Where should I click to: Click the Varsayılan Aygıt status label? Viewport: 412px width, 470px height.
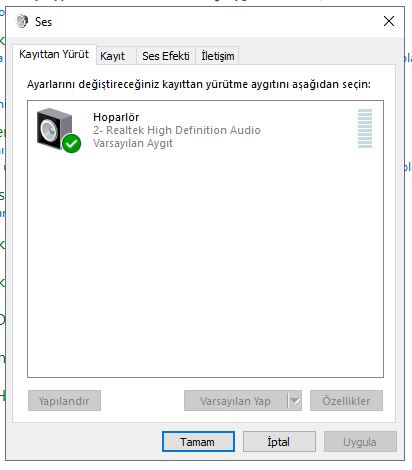pos(133,143)
